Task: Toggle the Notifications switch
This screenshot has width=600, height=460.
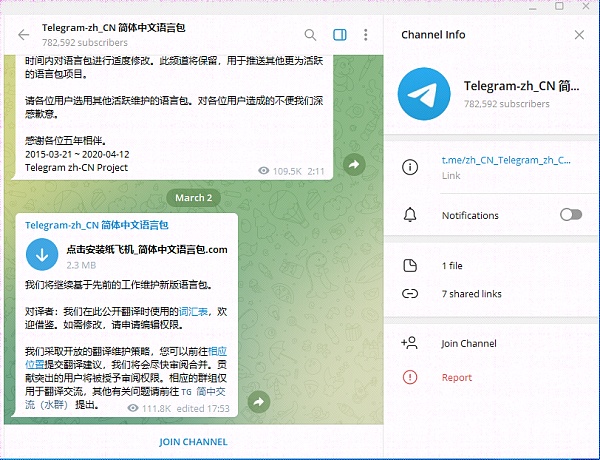Action: click(571, 215)
